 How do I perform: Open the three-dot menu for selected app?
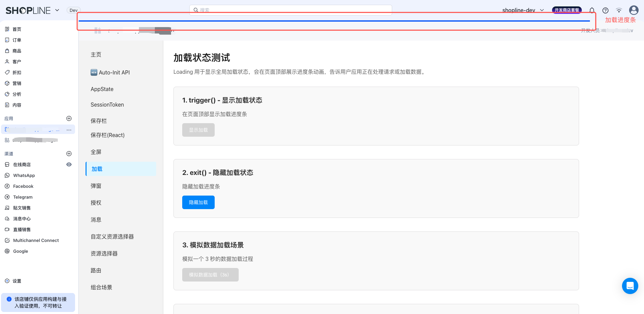click(x=69, y=130)
